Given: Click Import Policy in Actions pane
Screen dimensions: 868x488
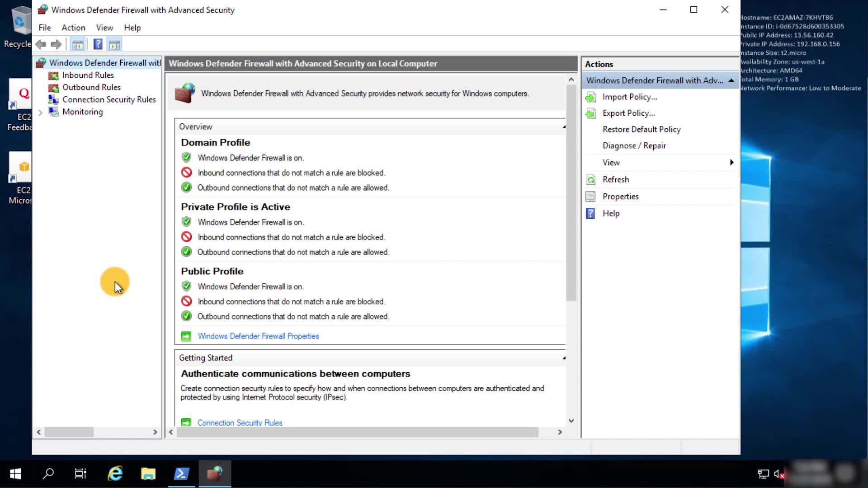Looking at the screenshot, I should point(629,97).
